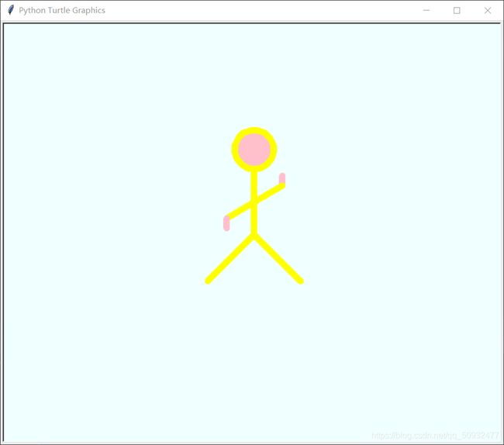The width and height of the screenshot is (504, 445).
Task: Click the yellow neck below the head
Action: tap(254, 178)
